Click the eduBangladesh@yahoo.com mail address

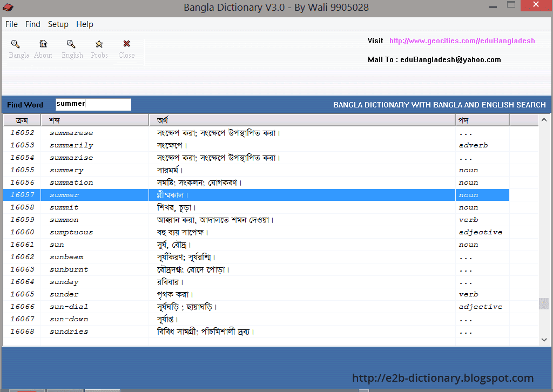(x=450, y=59)
